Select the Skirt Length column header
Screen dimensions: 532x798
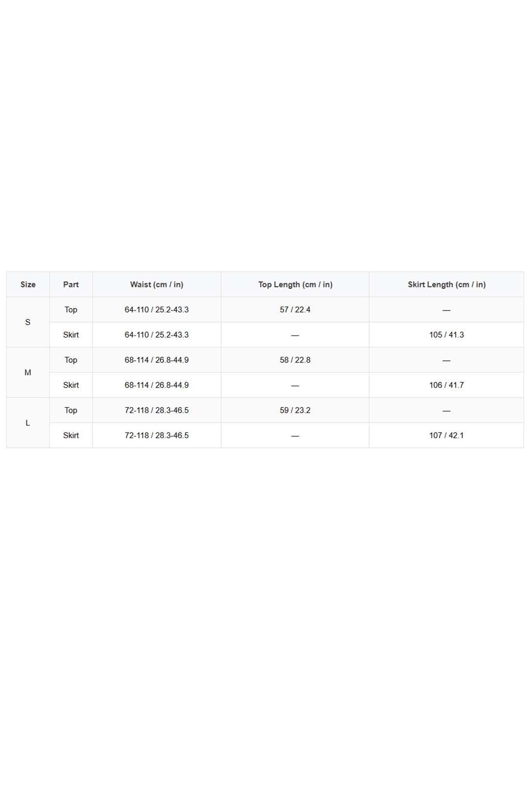point(446,285)
